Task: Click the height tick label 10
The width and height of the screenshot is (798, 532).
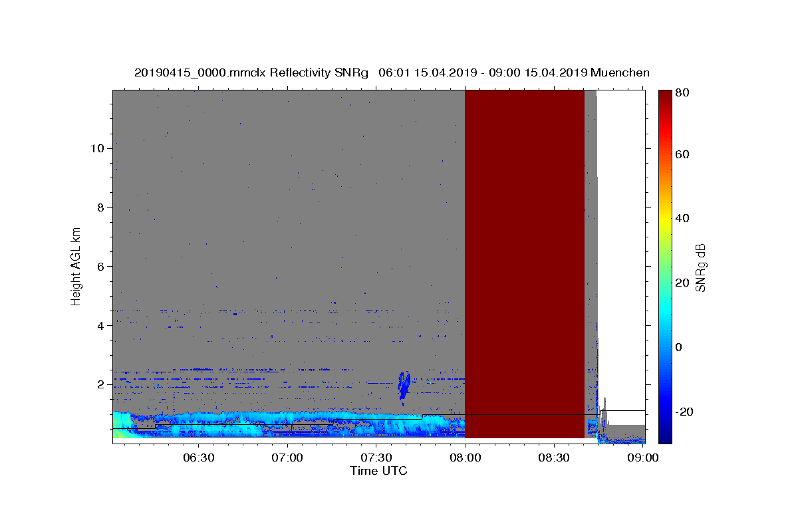Action: coord(99,148)
